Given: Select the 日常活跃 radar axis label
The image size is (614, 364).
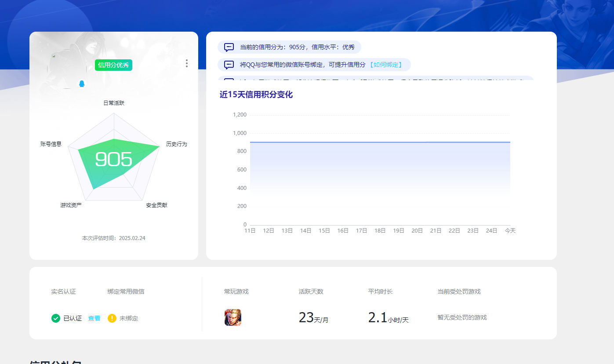Looking at the screenshot, I should click(x=114, y=103).
